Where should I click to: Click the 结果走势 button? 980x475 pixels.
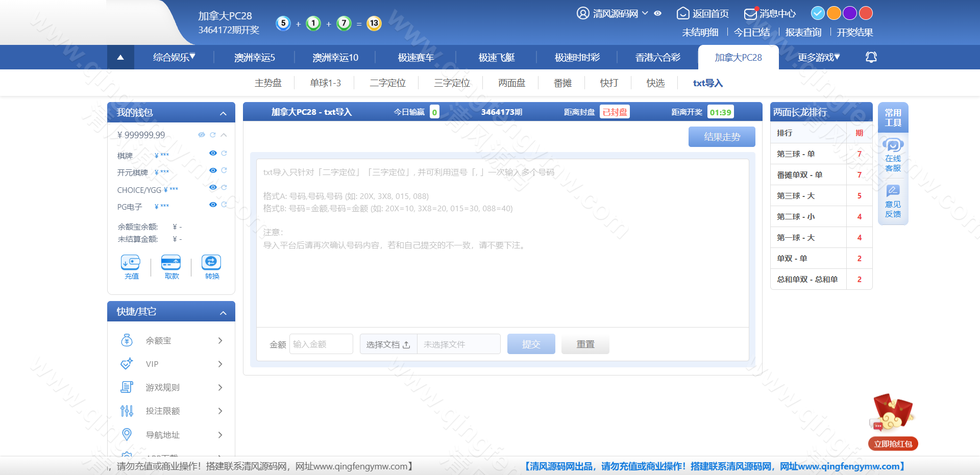(x=722, y=137)
